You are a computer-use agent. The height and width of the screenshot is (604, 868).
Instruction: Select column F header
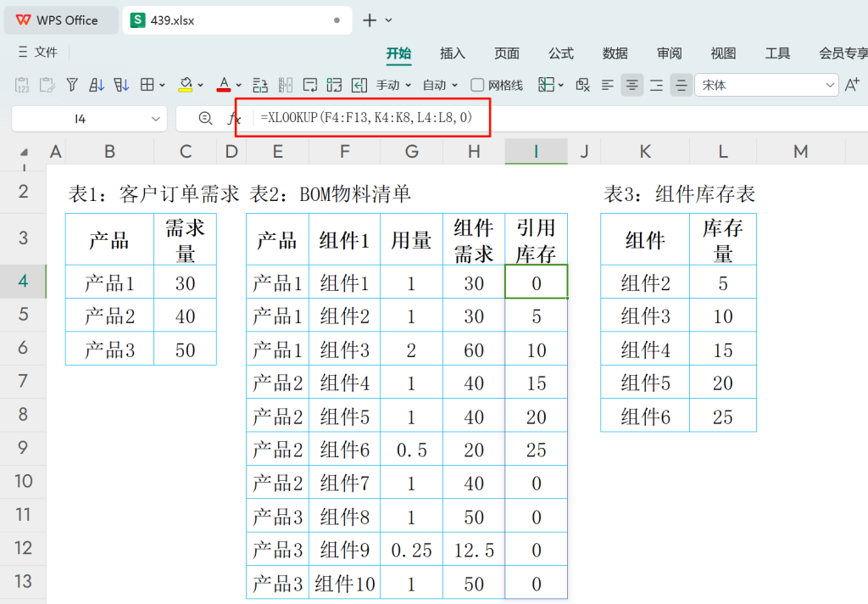tap(344, 151)
